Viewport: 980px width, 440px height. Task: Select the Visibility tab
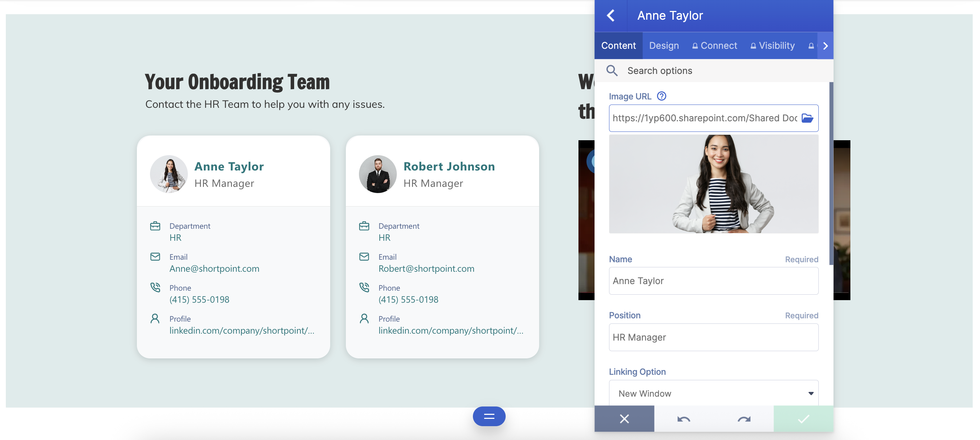pos(772,46)
